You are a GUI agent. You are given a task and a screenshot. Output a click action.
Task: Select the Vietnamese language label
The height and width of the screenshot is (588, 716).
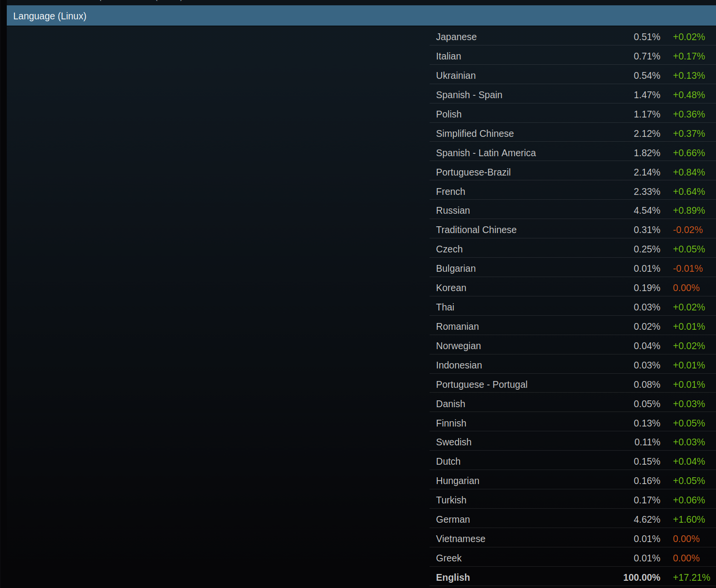tap(461, 539)
